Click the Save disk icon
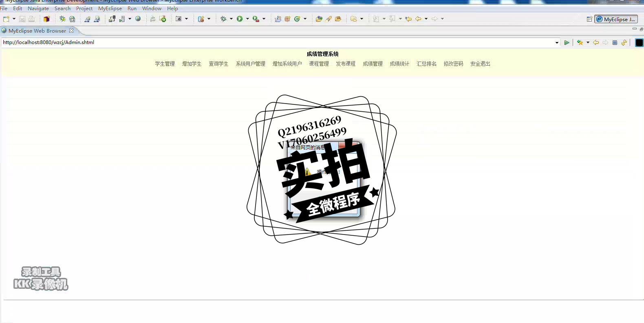The height and width of the screenshot is (323, 644). coord(22,19)
